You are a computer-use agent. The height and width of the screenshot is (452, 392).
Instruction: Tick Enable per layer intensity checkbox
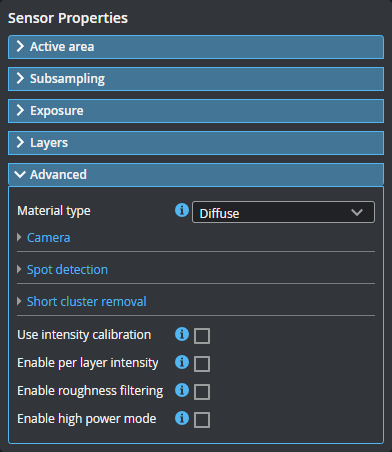[202, 364]
